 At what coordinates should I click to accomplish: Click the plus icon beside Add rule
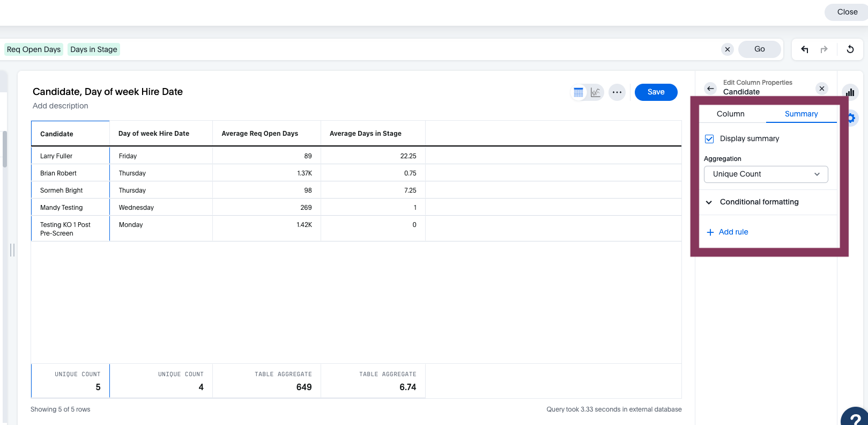click(710, 232)
